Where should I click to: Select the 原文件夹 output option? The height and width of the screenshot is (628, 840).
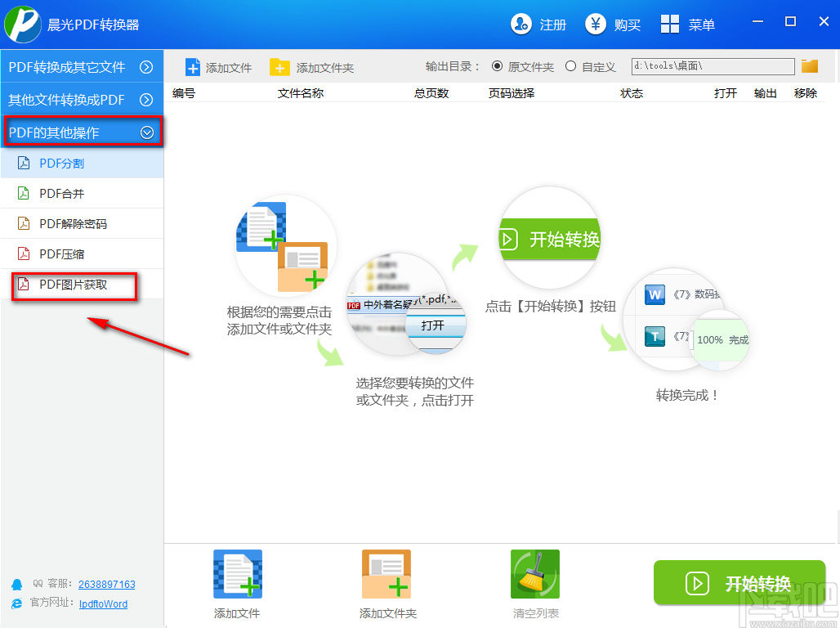[x=498, y=66]
